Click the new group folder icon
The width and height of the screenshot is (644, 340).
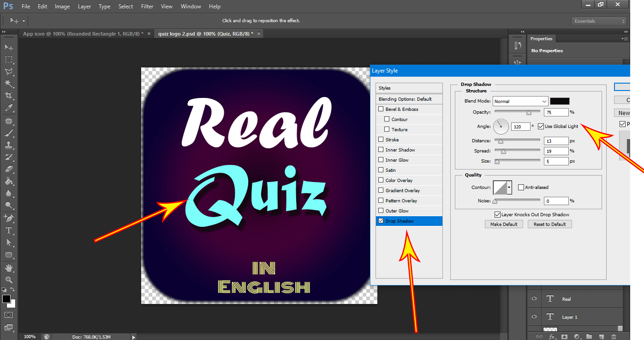click(x=589, y=337)
